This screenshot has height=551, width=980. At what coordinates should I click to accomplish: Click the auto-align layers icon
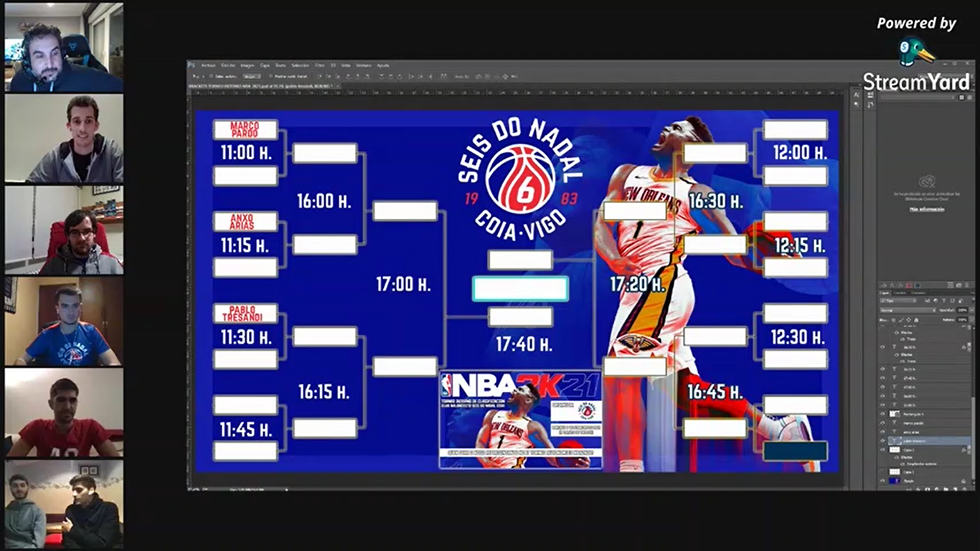click(x=443, y=77)
